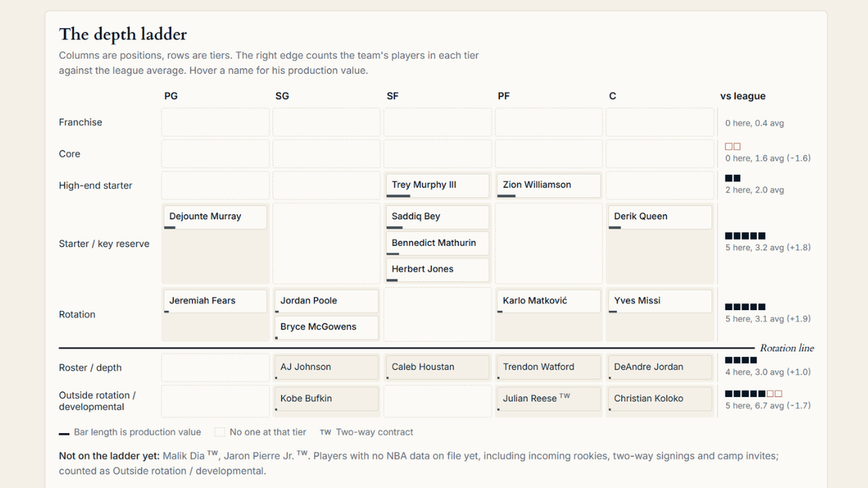This screenshot has width=868, height=488.
Task: Click the PG column header
Action: (171, 96)
